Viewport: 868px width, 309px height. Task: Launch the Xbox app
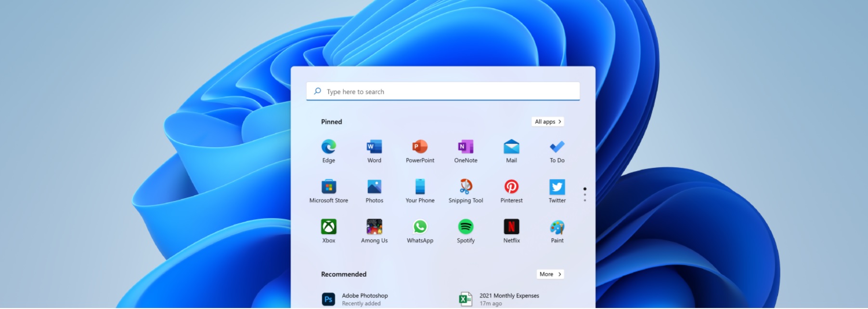(x=329, y=231)
